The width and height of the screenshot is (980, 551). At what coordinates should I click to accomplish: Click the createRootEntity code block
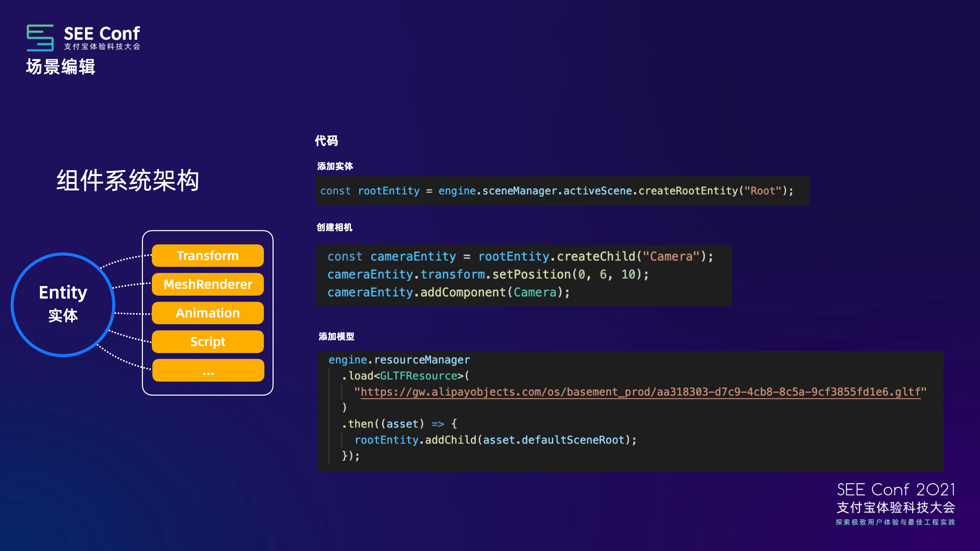point(557,191)
